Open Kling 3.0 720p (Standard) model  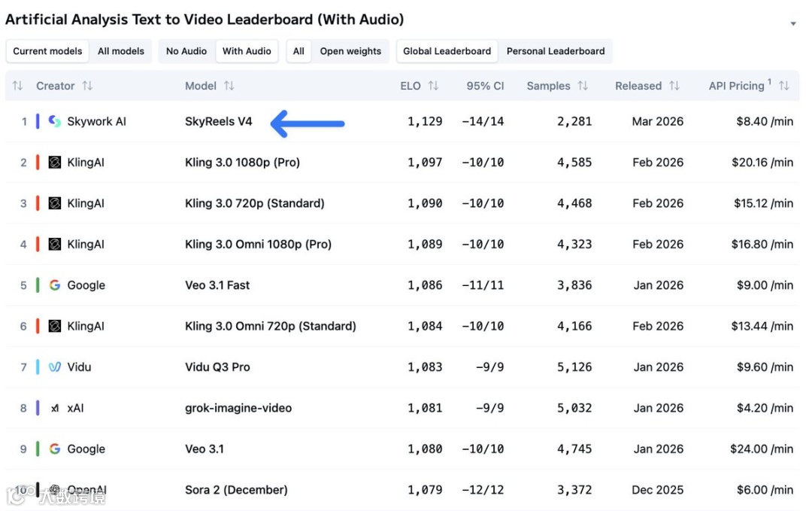[x=254, y=203]
